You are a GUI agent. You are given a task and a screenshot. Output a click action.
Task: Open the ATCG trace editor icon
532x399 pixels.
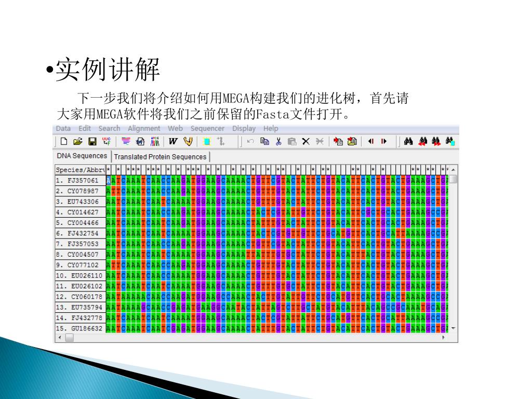coord(155,141)
